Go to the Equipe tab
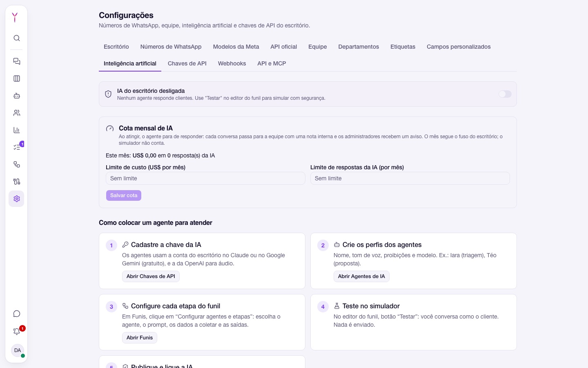 318,47
